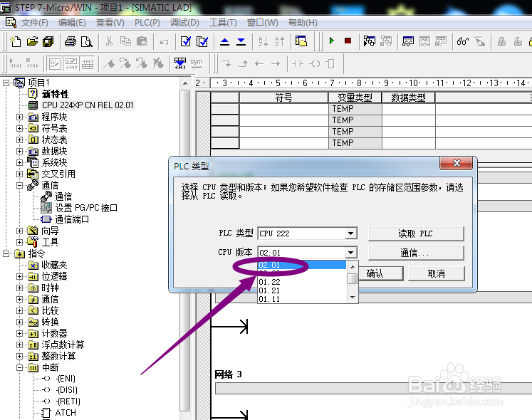Viewport: 532px width, 420px height.
Task: Click the Cut scissors icon
Action: pos(109,41)
